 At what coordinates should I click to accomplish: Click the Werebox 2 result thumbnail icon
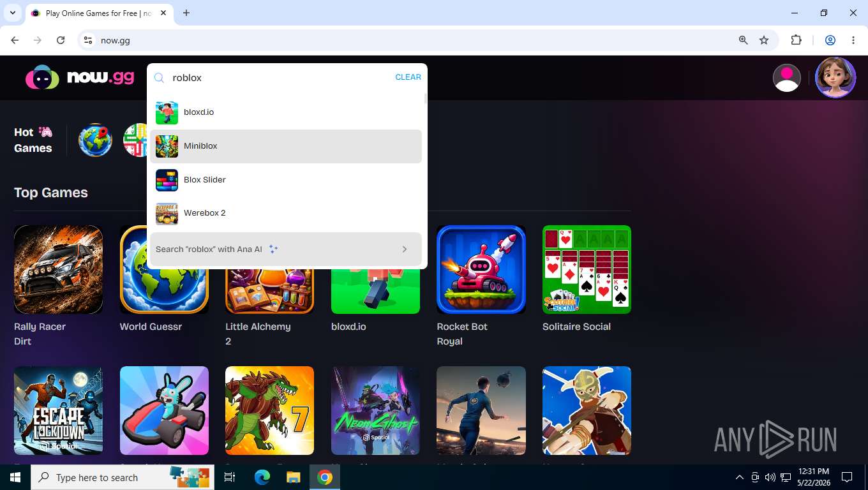167,213
